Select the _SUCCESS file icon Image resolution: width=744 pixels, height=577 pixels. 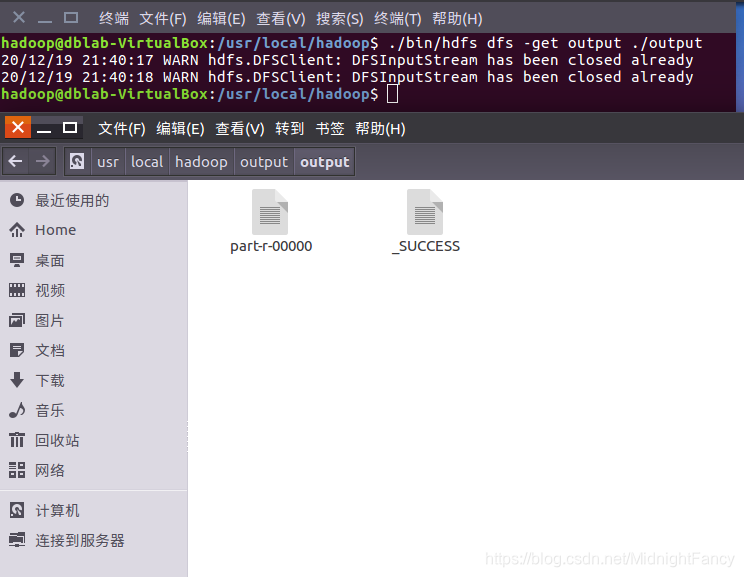[x=425, y=212]
